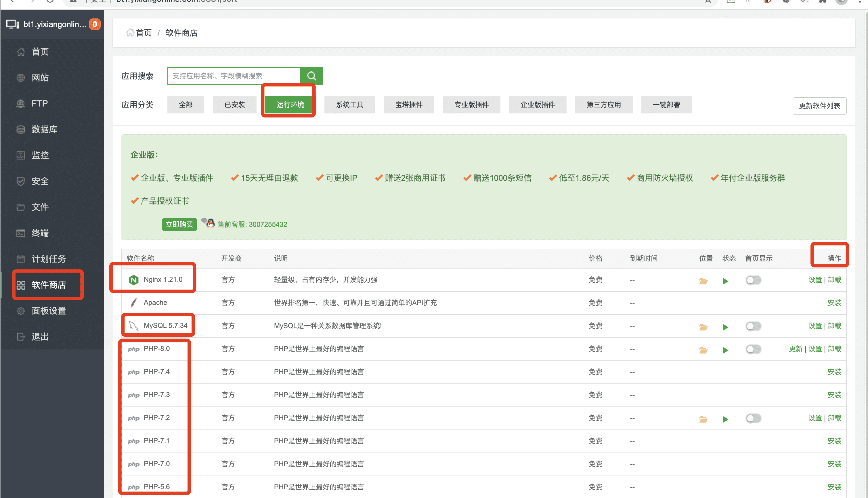The width and height of the screenshot is (868, 498).
Task: Click the Apache feather icon
Action: (x=134, y=303)
